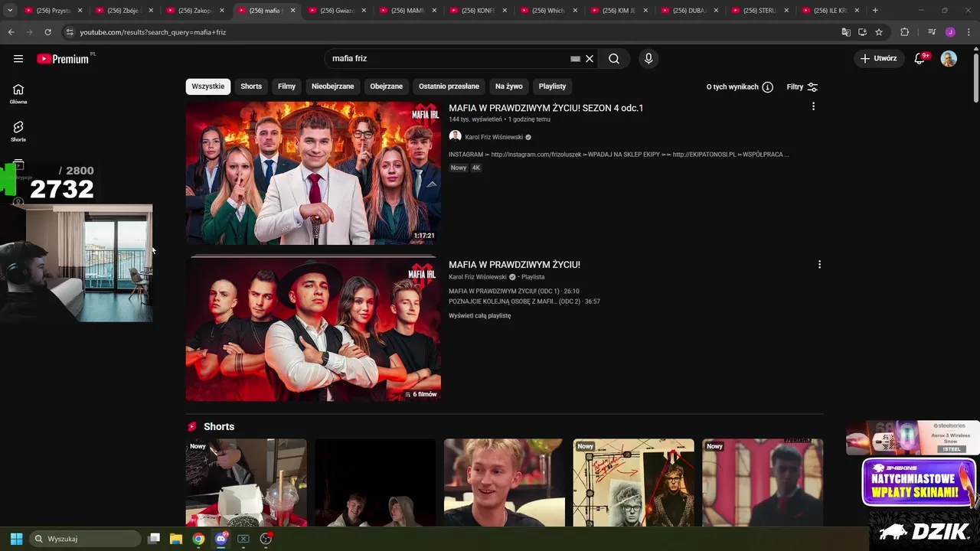Click Karol Friz Wiśniewski channel avatar
980x551 pixels.
[x=455, y=136]
